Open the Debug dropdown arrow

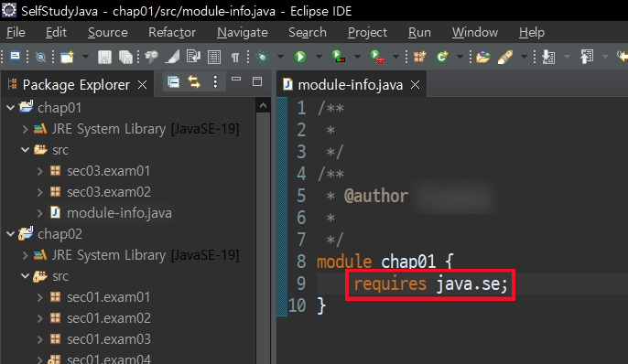click(x=280, y=58)
